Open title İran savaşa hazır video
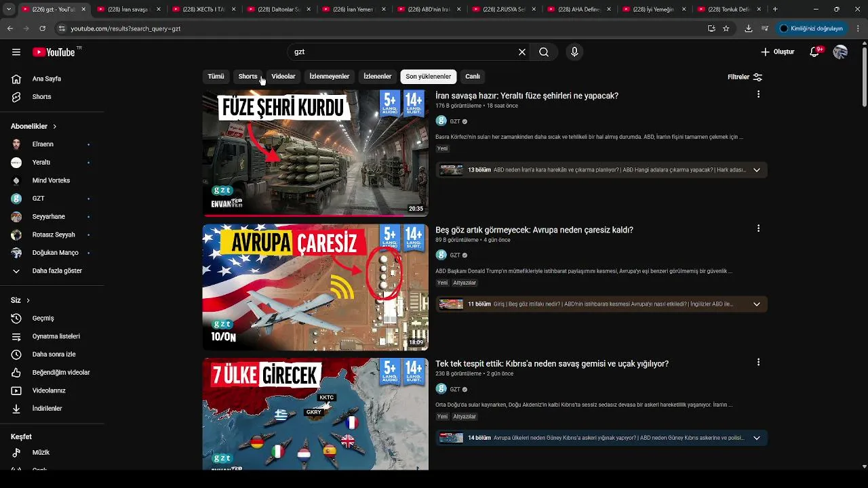Image resolution: width=868 pixels, height=488 pixels. click(x=527, y=96)
